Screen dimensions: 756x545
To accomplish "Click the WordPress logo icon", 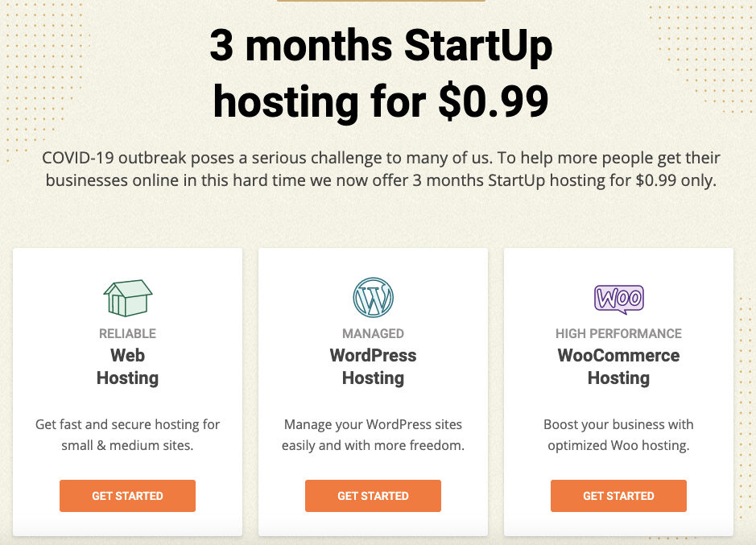I will coord(374,298).
